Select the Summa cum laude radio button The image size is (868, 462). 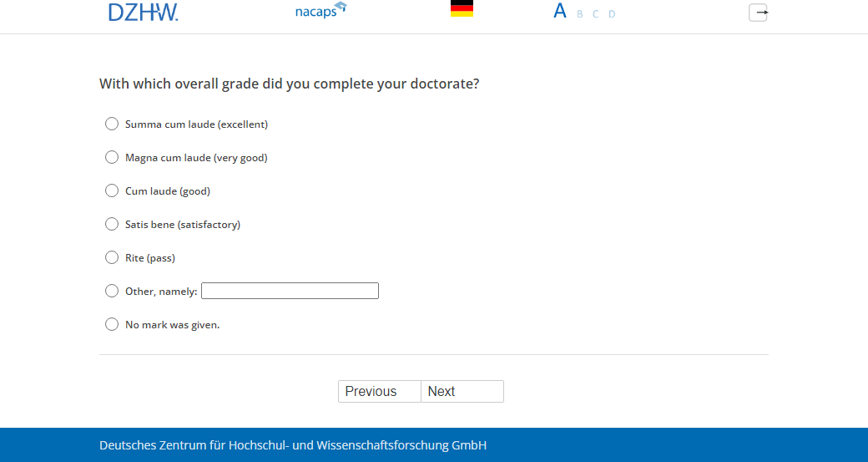[x=112, y=124]
